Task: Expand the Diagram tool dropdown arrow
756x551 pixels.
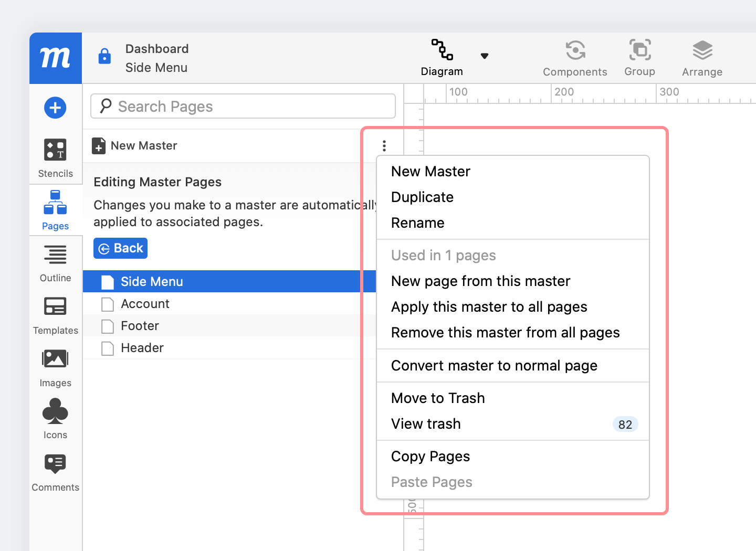Action: click(485, 56)
